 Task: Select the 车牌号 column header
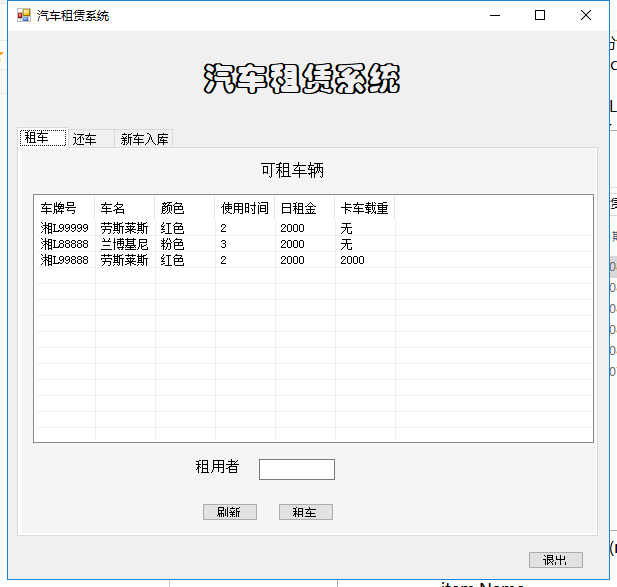point(65,208)
